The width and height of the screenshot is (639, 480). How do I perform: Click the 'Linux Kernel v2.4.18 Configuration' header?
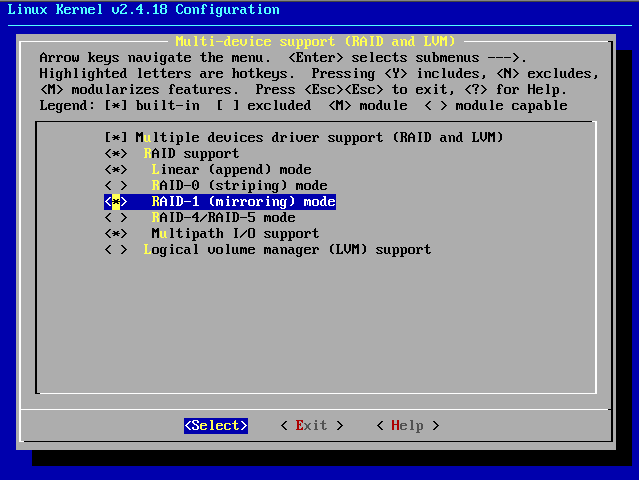[143, 9]
